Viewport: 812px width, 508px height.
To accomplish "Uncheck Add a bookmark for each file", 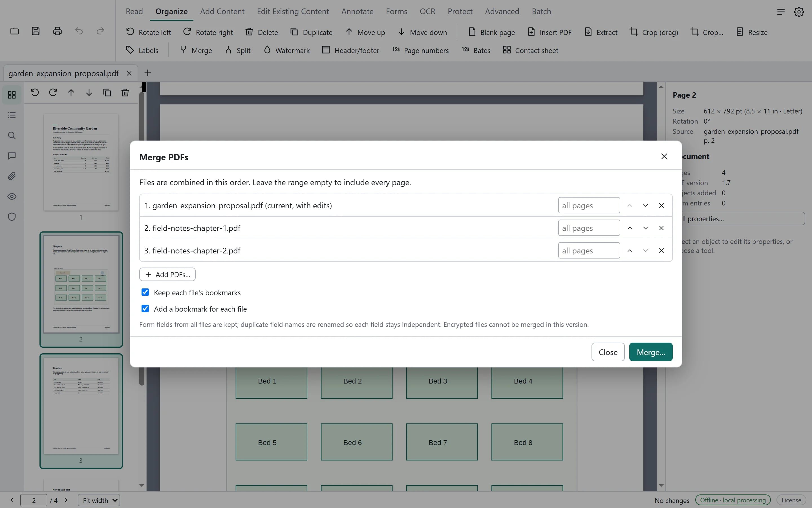I will (x=145, y=308).
